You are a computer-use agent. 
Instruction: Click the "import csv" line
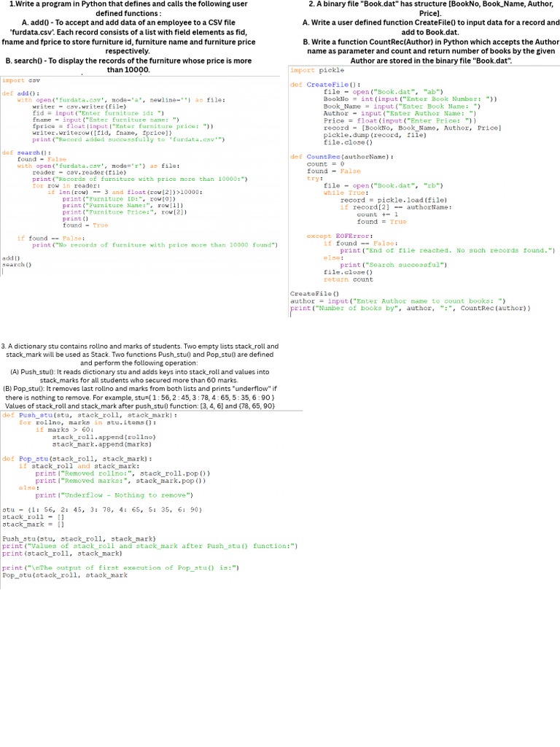[x=21, y=80]
